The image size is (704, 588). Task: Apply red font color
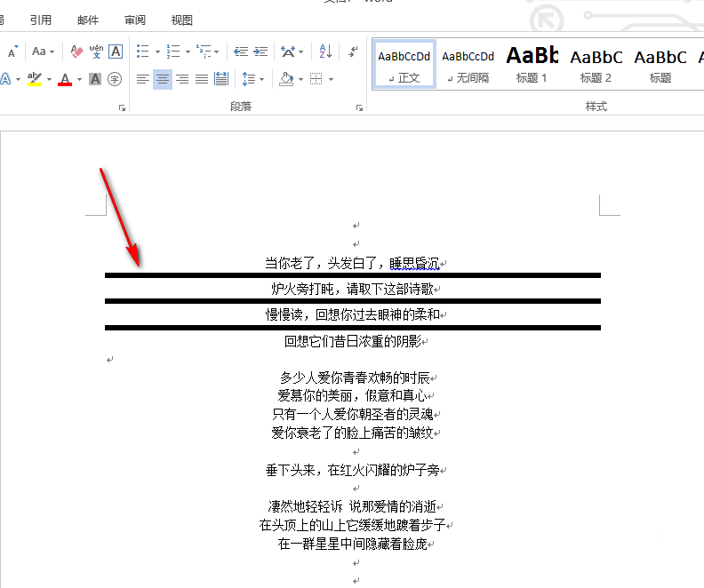pos(65,79)
